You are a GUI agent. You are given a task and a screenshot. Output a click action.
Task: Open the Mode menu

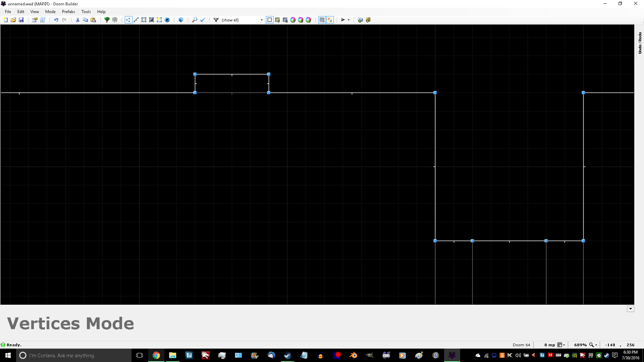pyautogui.click(x=50, y=11)
